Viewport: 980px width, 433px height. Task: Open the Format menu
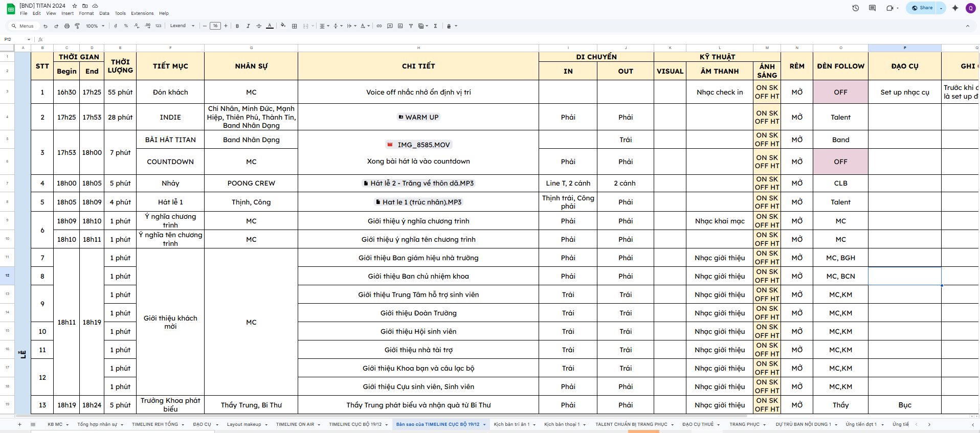86,13
